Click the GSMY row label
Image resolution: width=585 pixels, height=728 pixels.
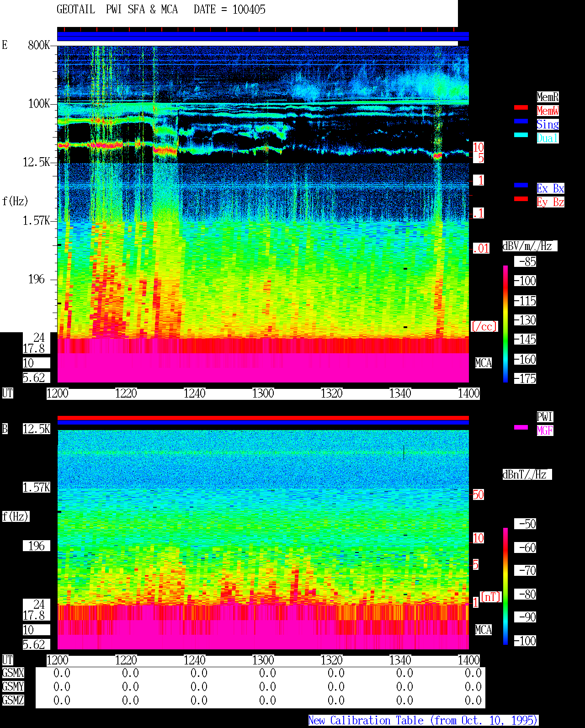coord(13,686)
